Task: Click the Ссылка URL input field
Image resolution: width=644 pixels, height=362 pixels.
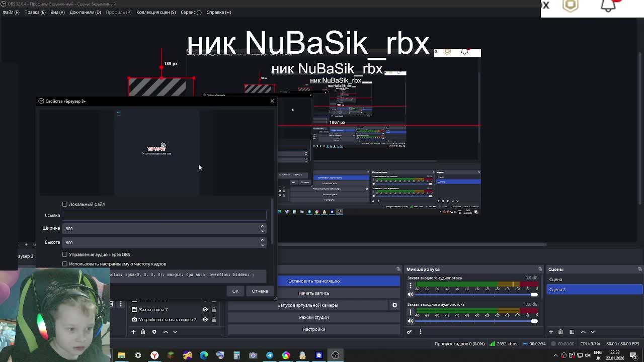Action: tap(164, 215)
